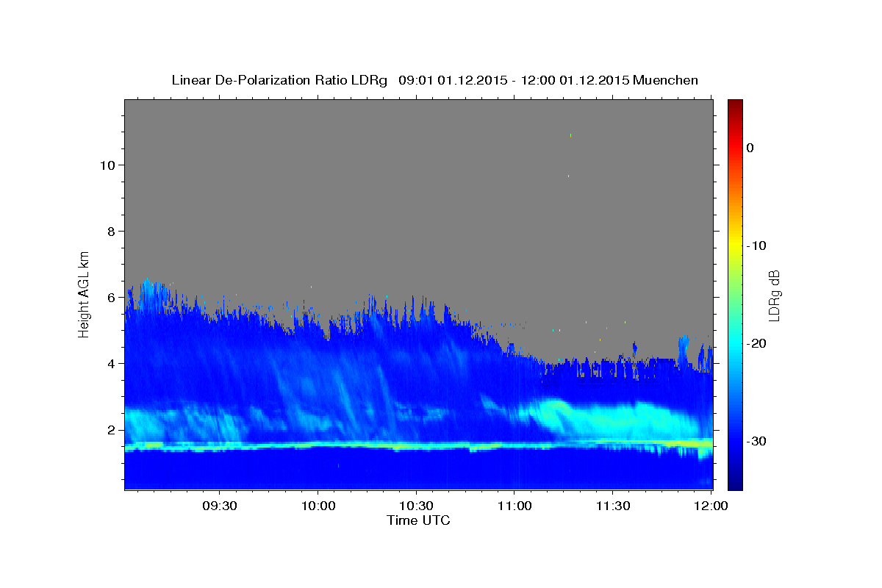Click the colorbar value -20
Image resolution: width=882 pixels, height=588 pixels.
pyautogui.click(x=757, y=343)
